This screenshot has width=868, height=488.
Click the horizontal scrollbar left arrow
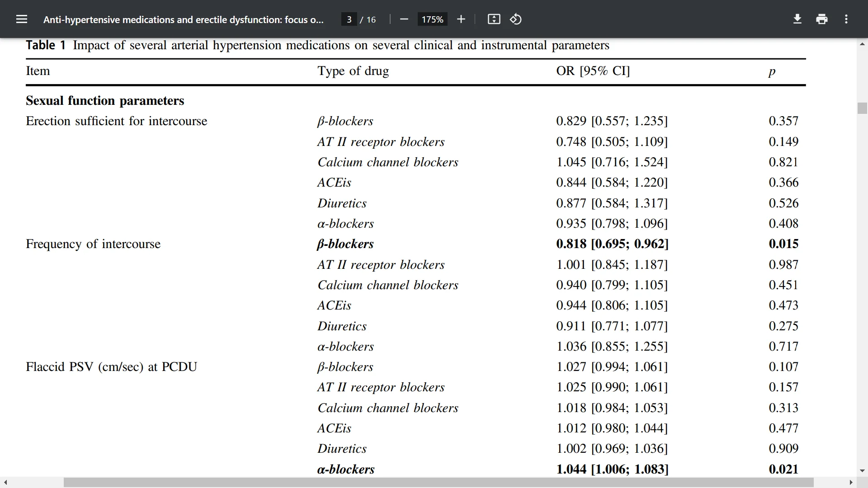[x=5, y=483]
